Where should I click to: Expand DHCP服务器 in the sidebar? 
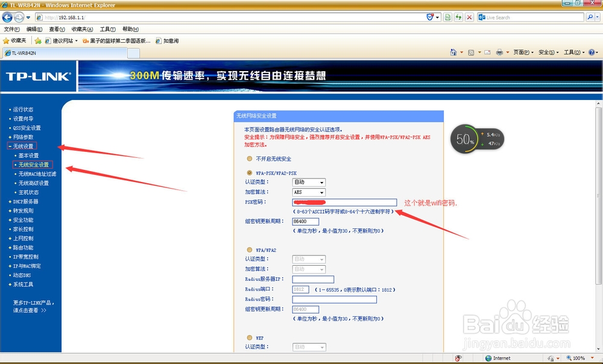point(25,202)
